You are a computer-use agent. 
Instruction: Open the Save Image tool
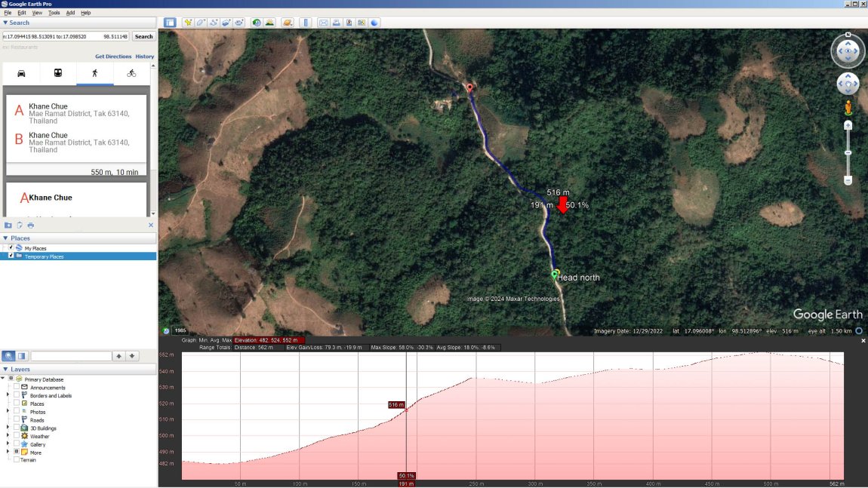(x=348, y=23)
